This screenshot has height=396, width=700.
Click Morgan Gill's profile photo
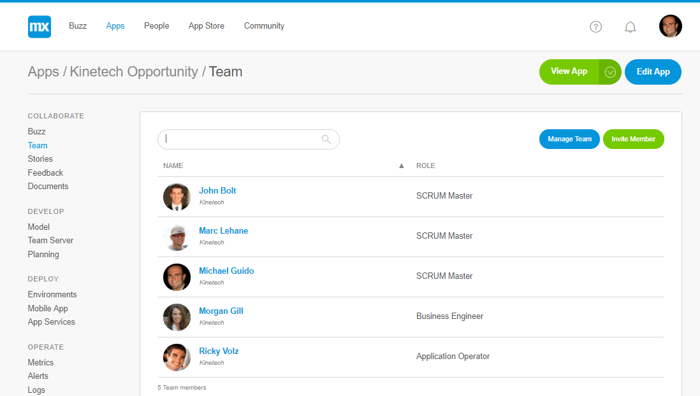click(176, 317)
